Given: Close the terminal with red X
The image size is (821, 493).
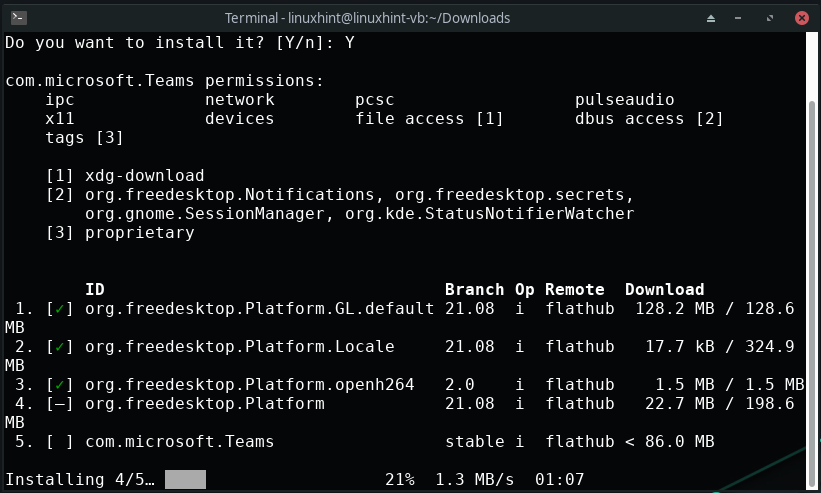Looking at the screenshot, I should click(801, 18).
